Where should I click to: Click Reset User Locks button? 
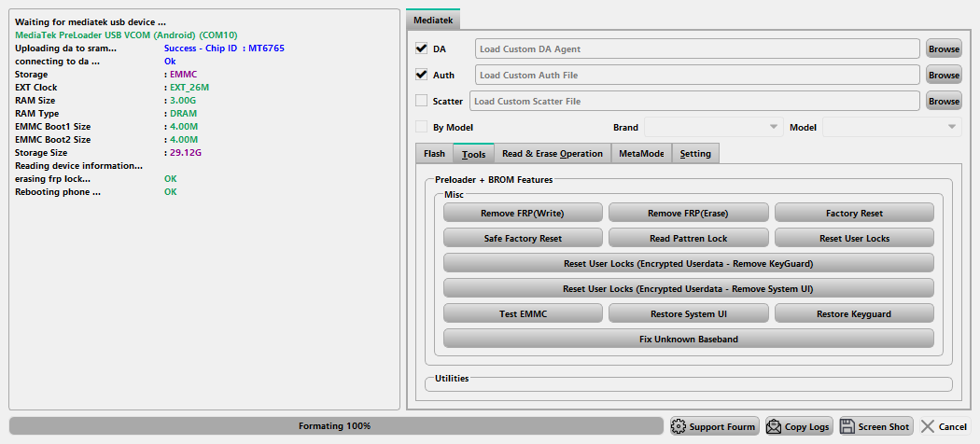click(854, 237)
